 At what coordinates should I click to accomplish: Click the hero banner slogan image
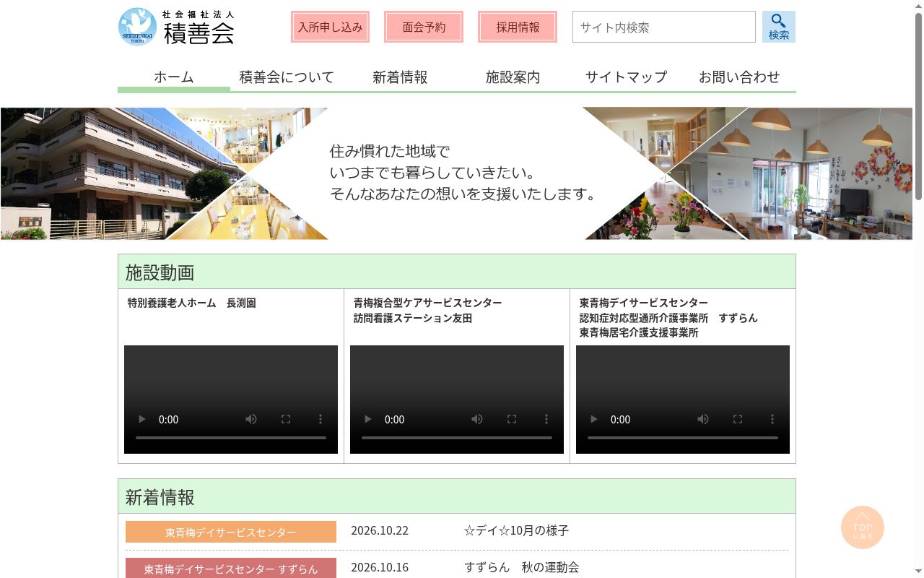point(456,173)
